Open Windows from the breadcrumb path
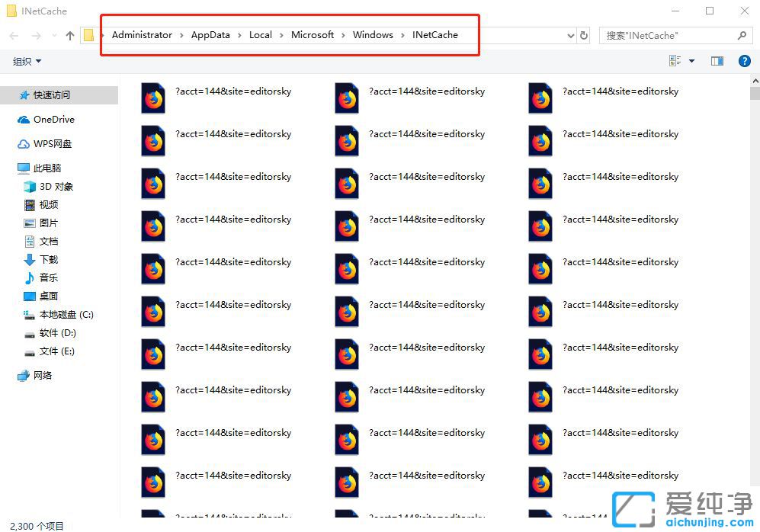 pyautogui.click(x=373, y=34)
